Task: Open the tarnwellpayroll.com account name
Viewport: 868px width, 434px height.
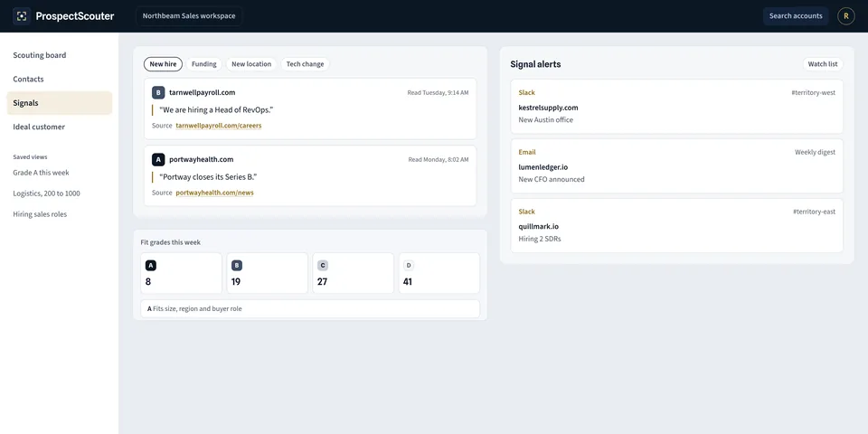Action: (202, 92)
